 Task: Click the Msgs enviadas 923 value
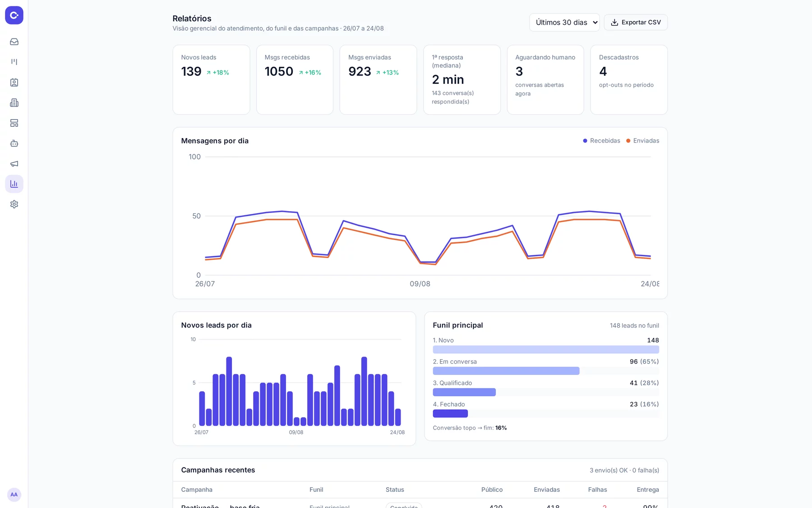click(360, 71)
